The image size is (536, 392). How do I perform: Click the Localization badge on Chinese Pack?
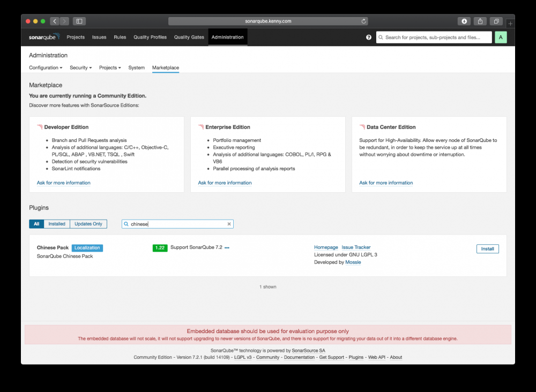(87, 247)
